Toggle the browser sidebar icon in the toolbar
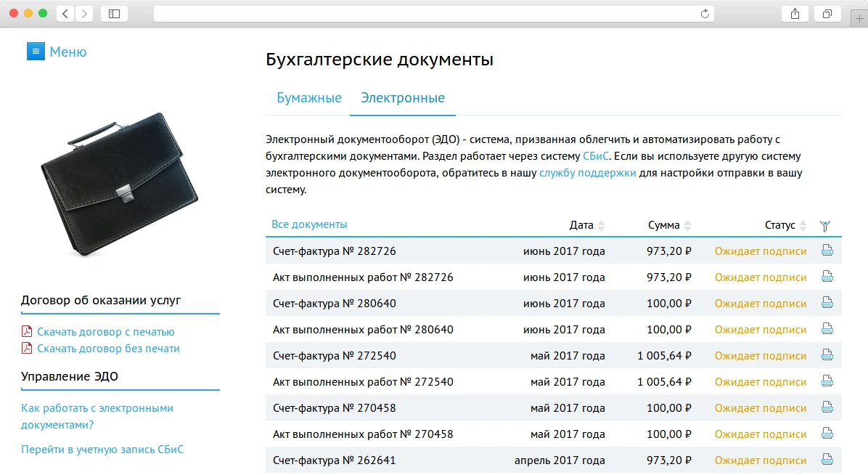868x475 pixels. pos(114,12)
